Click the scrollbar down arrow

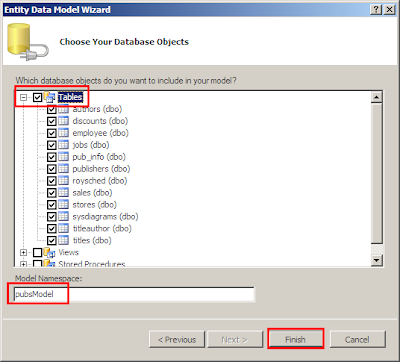pos(377,260)
